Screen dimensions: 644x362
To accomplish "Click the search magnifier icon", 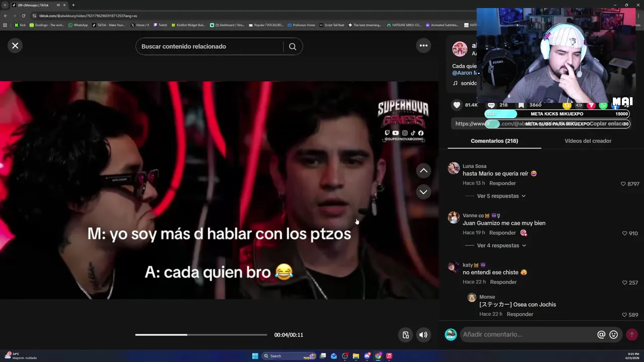I will point(292,46).
